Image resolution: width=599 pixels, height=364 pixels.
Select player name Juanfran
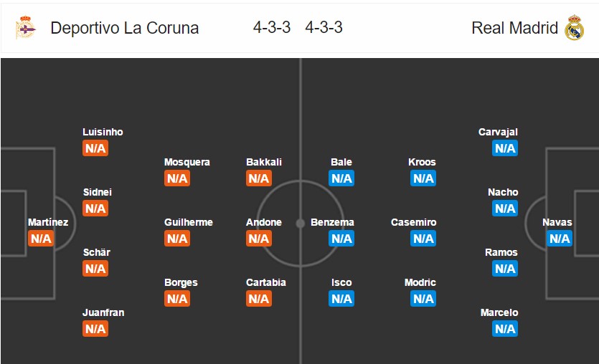point(103,312)
